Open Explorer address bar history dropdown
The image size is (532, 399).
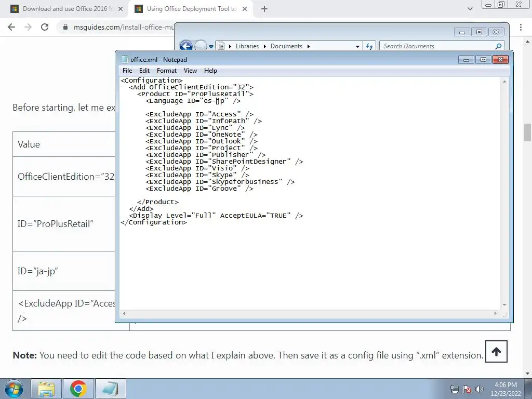point(357,46)
